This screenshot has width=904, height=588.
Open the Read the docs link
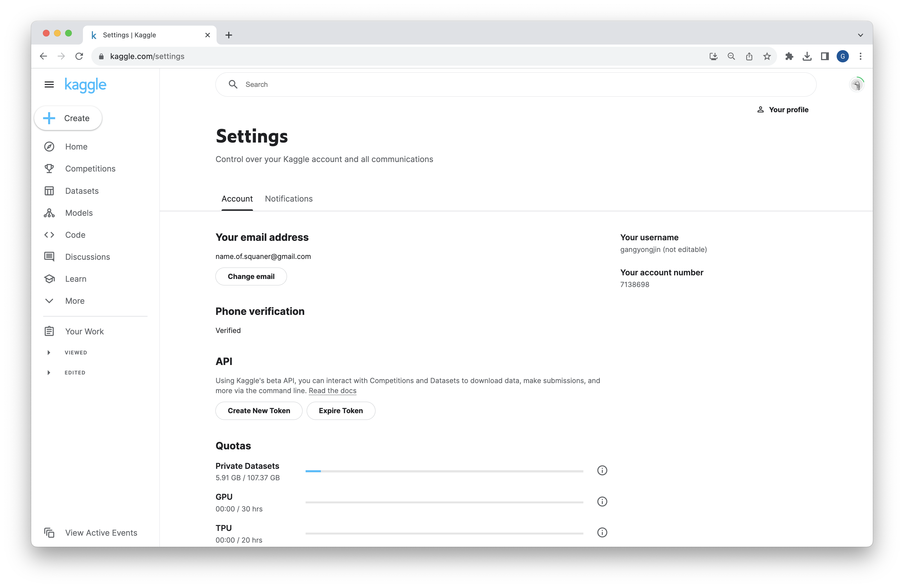tap(332, 391)
